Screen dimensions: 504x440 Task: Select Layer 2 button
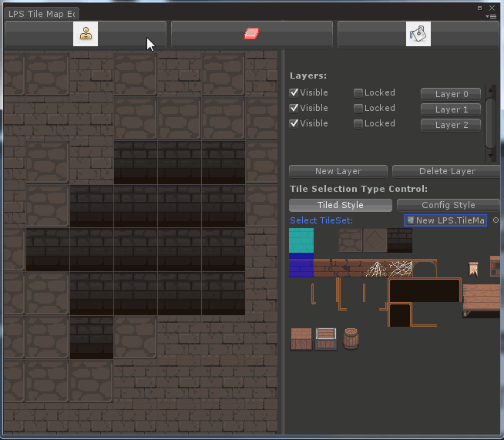point(451,125)
